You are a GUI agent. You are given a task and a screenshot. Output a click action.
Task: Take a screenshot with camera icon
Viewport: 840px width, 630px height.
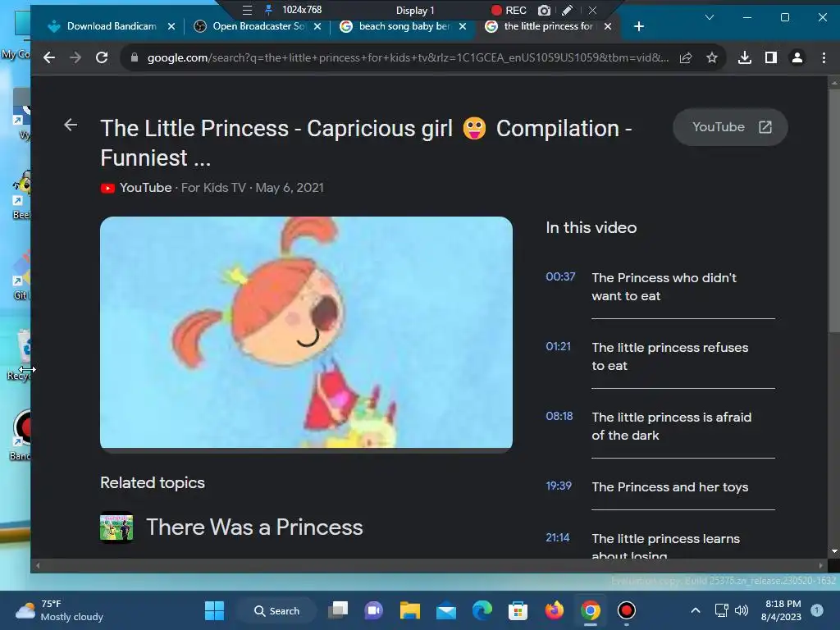pyautogui.click(x=545, y=10)
